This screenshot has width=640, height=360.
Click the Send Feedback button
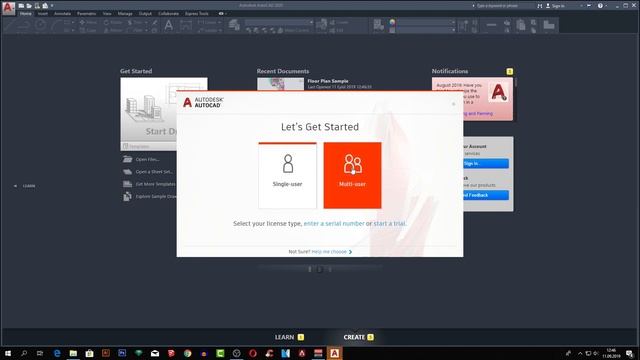[486, 195]
